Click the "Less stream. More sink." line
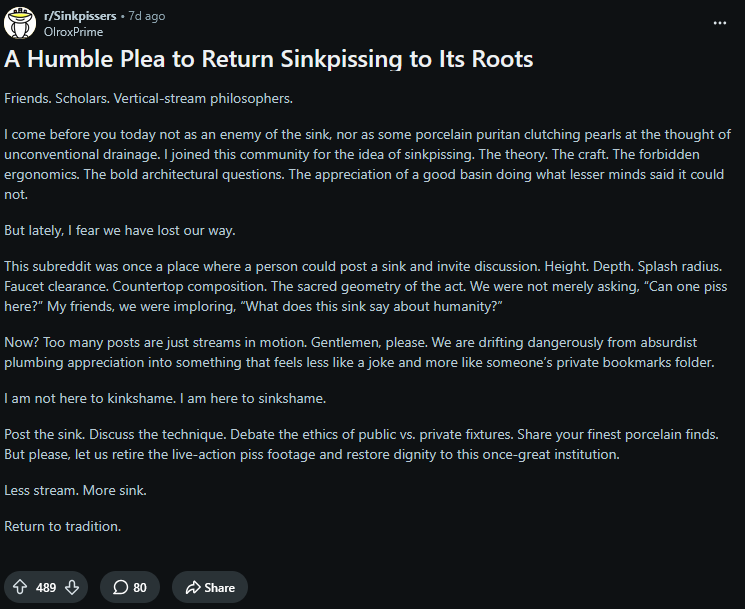Image resolution: width=745 pixels, height=609 pixels. point(77,490)
